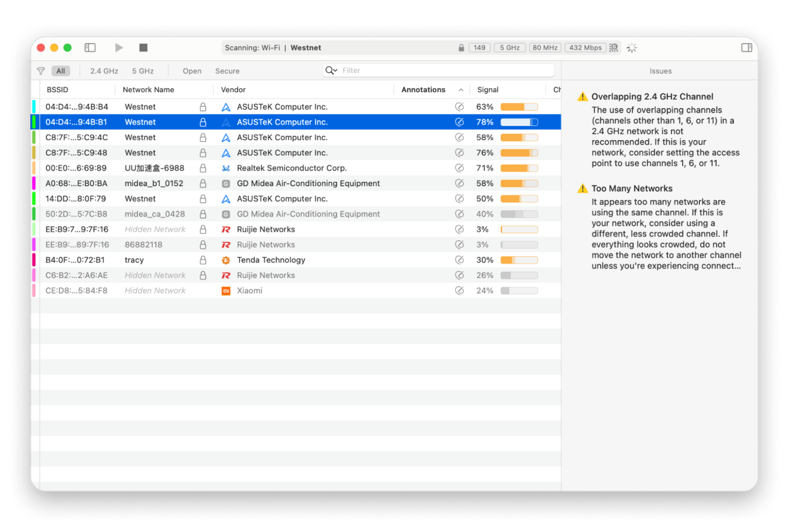
Task: Show only Open networks
Action: point(192,71)
